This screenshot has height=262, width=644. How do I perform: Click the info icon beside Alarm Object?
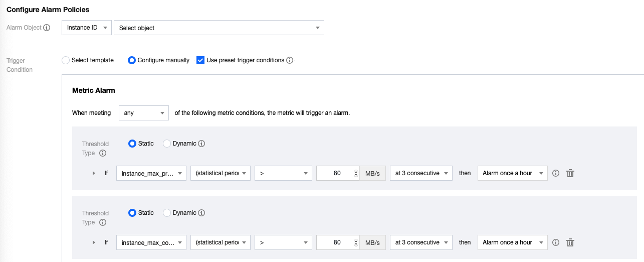[x=47, y=28]
